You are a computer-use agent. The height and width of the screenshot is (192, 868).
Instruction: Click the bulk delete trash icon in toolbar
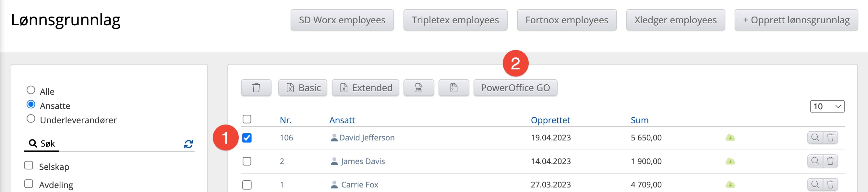(x=256, y=88)
